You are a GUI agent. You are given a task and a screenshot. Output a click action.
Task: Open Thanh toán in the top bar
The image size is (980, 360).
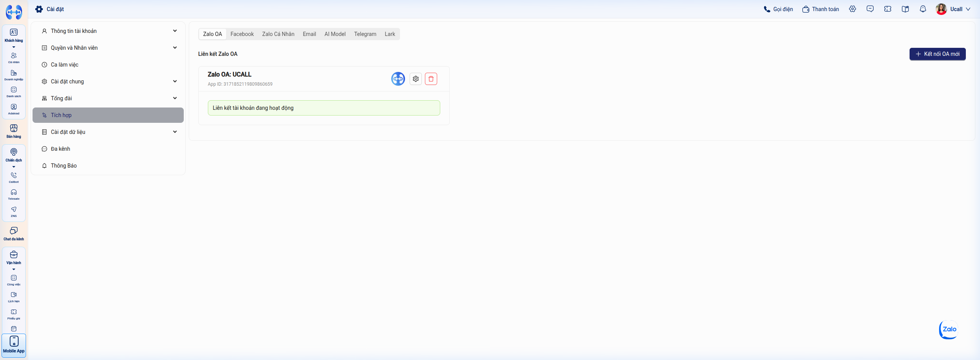coord(821,9)
